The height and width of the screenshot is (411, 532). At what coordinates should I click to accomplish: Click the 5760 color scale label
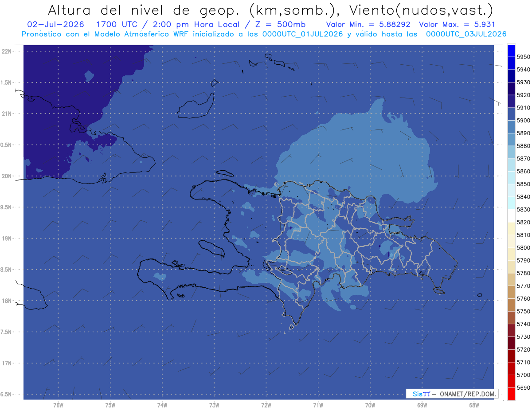point(523,298)
